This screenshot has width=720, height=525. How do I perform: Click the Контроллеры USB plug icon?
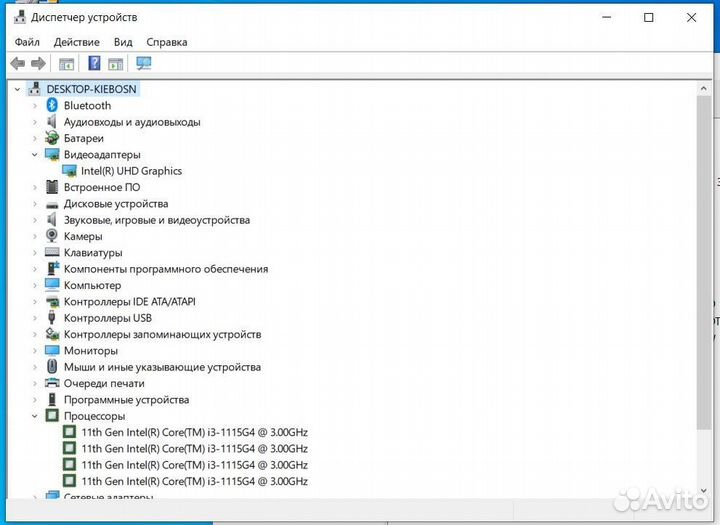[52, 317]
